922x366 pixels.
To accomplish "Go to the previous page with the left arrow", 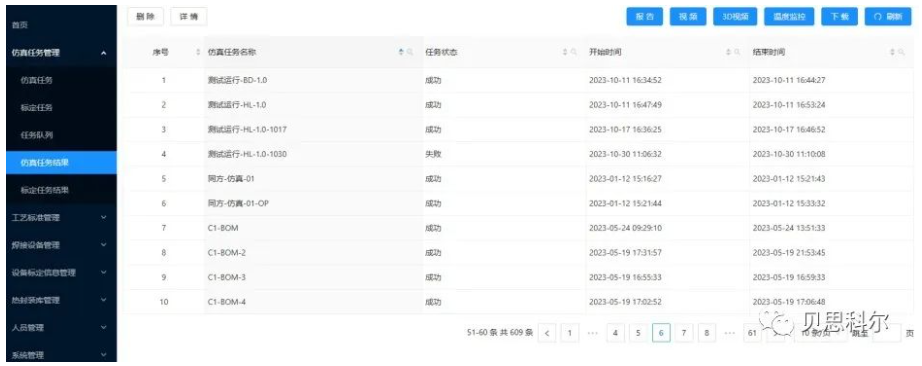I will tap(547, 333).
